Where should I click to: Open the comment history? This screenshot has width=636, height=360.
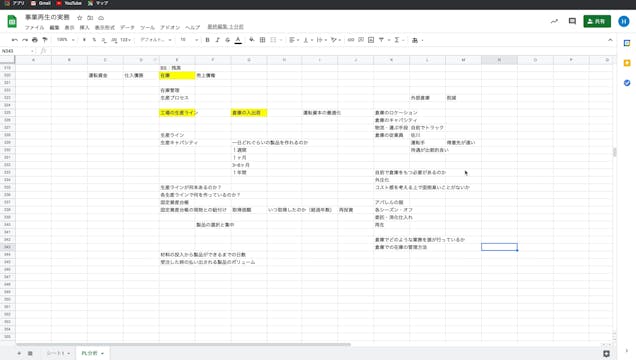(572, 21)
